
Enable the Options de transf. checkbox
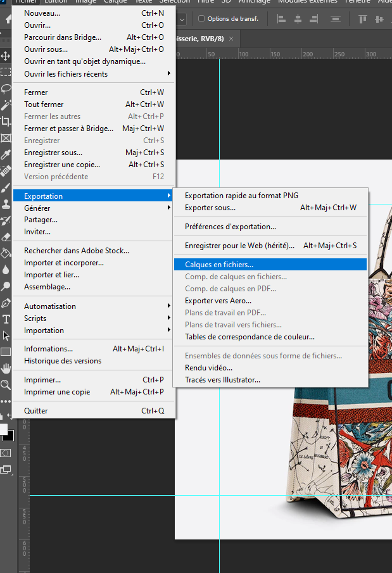click(x=202, y=18)
